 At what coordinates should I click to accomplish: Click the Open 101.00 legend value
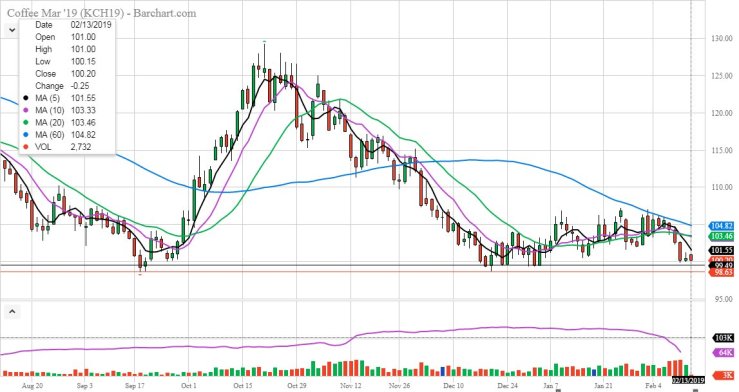pyautogui.click(x=83, y=37)
